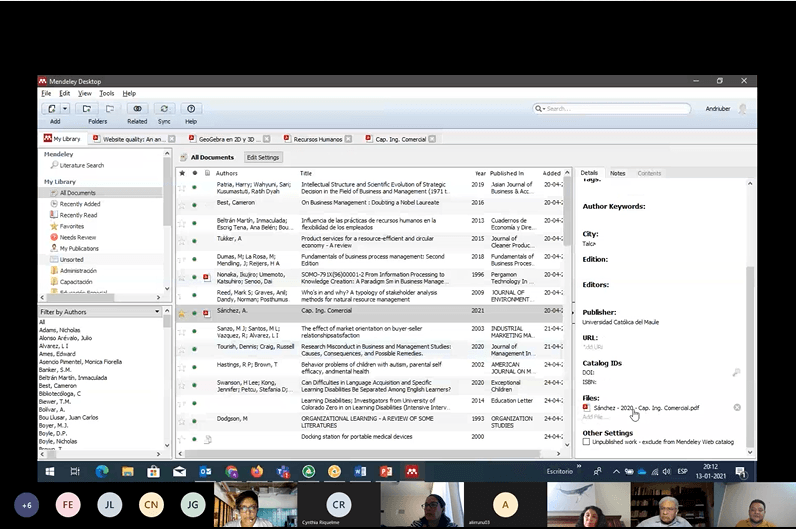Click the Edit Settings button

click(x=263, y=157)
